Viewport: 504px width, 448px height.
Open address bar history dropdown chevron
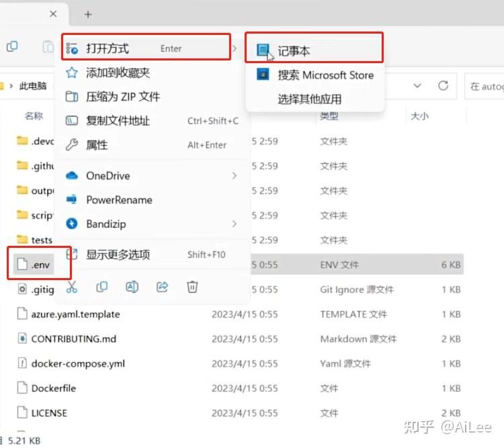pos(417,85)
